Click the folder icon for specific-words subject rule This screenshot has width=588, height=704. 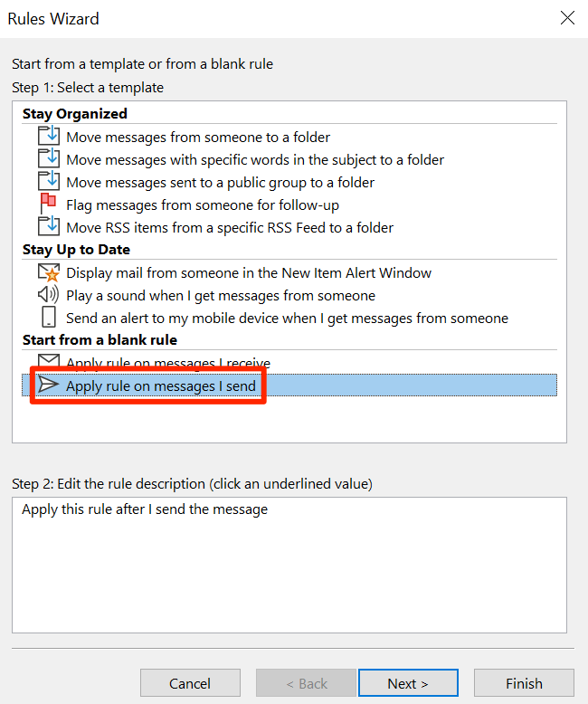48,159
